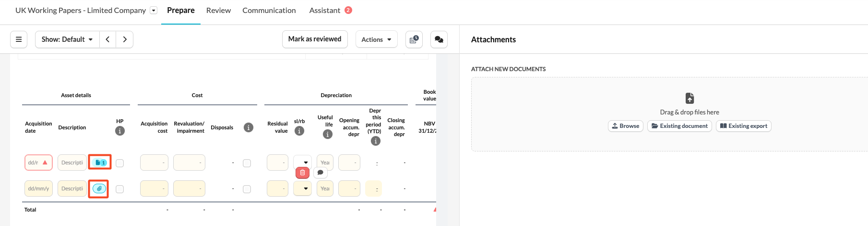The image size is (868, 226).
Task: Tick Disposals checkbox in first row
Action: pyautogui.click(x=247, y=163)
